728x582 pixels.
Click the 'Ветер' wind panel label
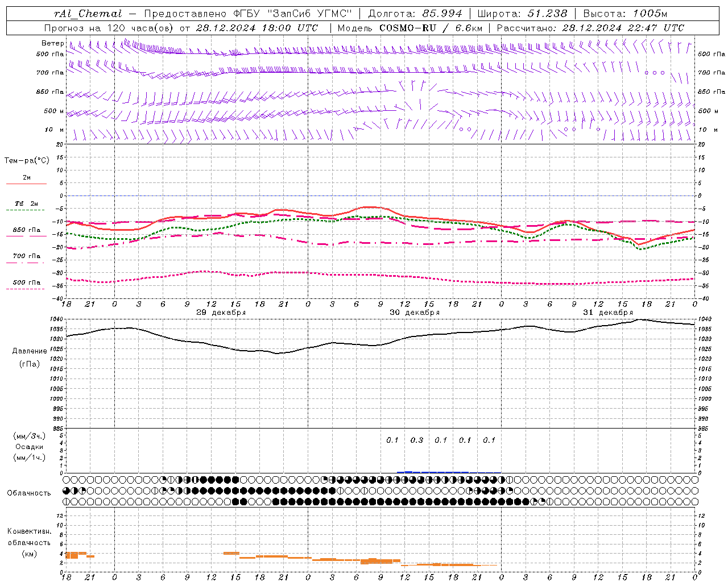tap(52, 43)
